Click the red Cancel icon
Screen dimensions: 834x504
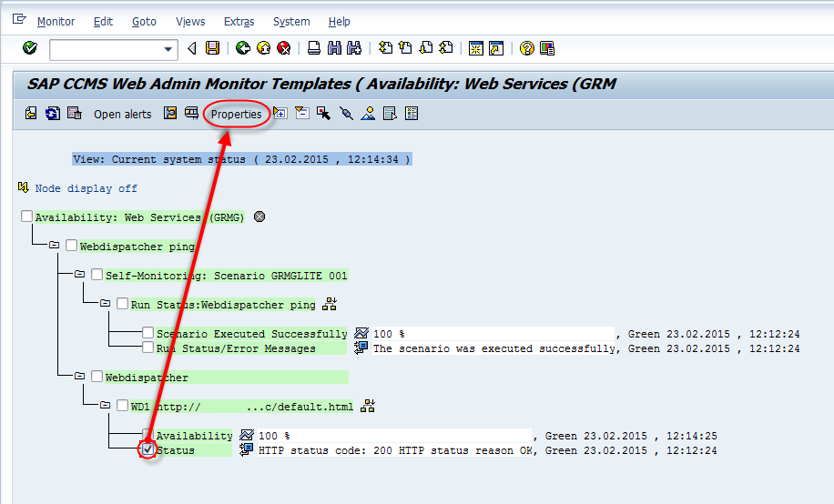284,48
